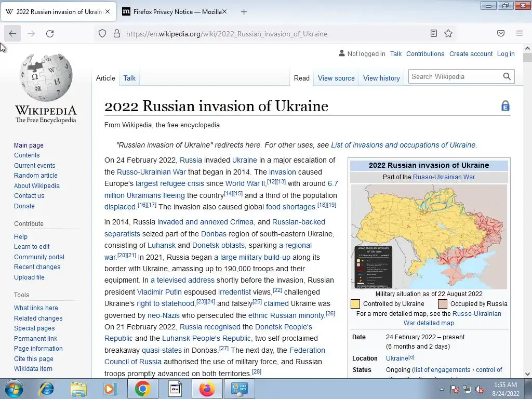Image resolution: width=532 pixels, height=399 pixels.
Task: Click What links here tool link
Action: click(36, 308)
